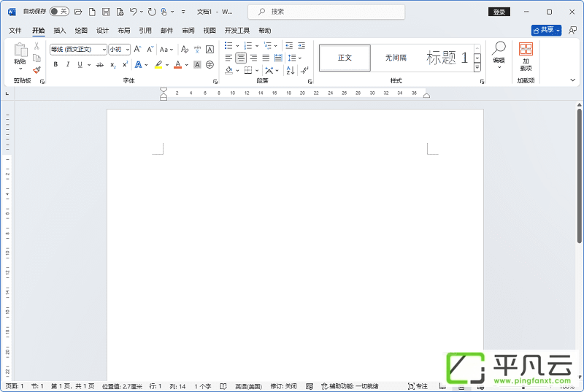
Task: Toggle 专注 focus mode in status bar
Action: point(418,386)
